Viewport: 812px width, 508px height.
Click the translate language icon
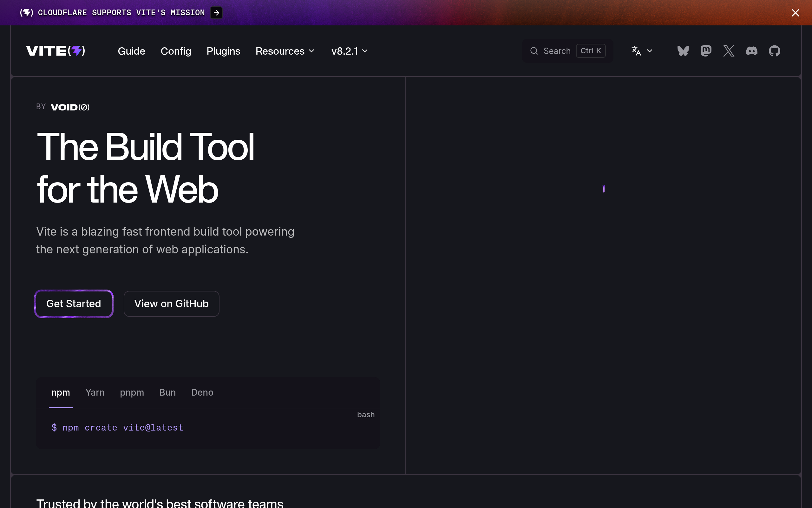point(636,51)
